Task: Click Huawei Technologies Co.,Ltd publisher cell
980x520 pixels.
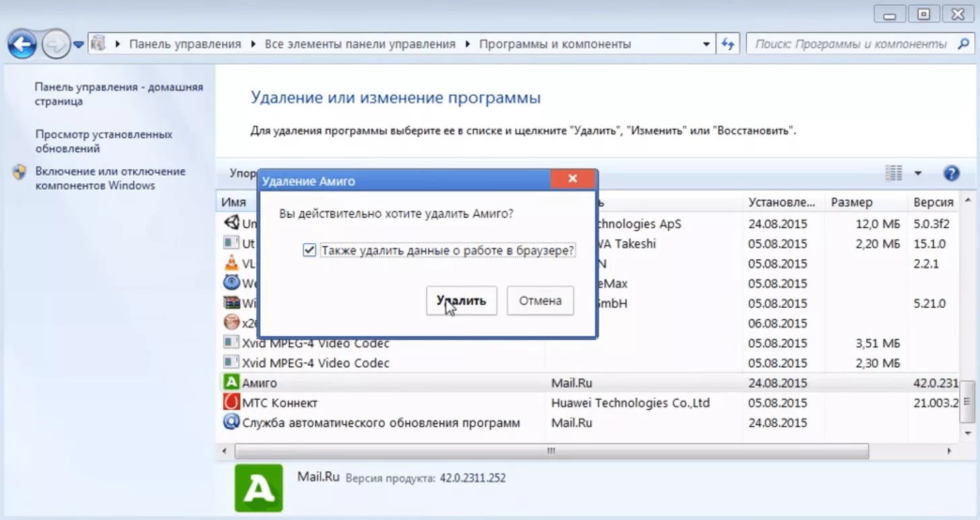Action: tap(631, 403)
